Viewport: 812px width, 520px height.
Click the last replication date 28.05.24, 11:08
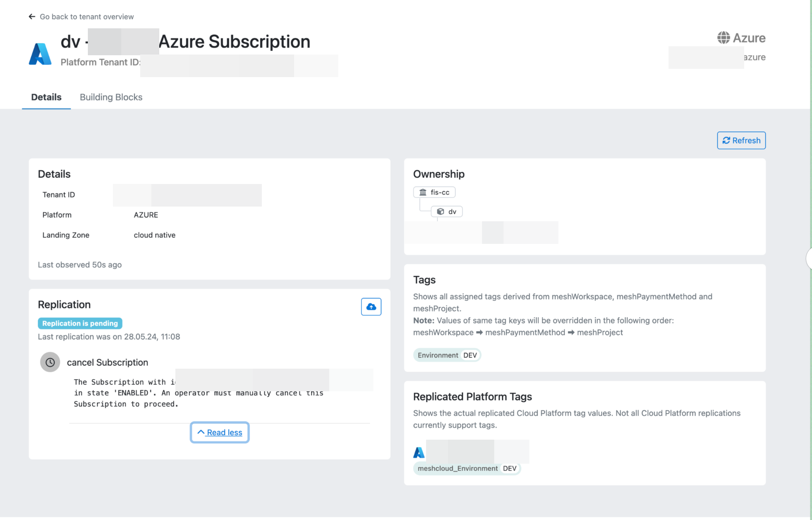coord(152,337)
